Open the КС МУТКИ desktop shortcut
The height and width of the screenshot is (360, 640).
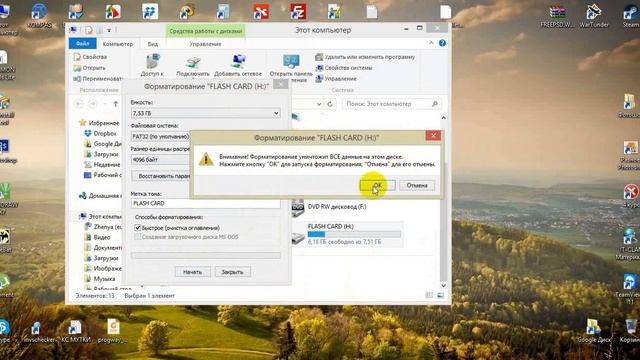76,331
